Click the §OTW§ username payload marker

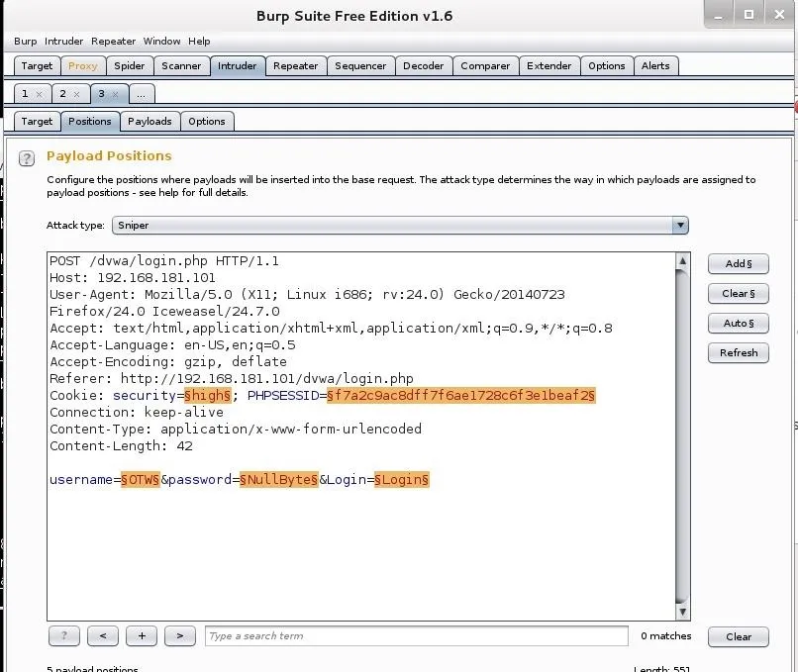click(140, 479)
